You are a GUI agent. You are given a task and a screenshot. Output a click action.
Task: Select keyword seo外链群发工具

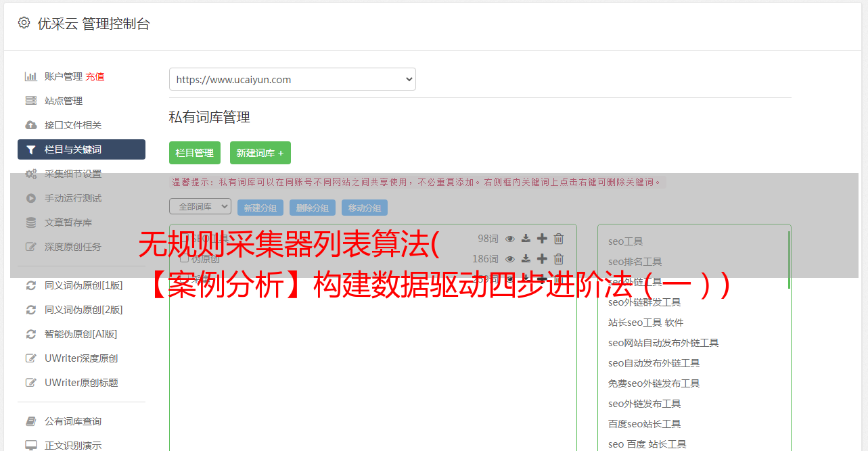[645, 302]
